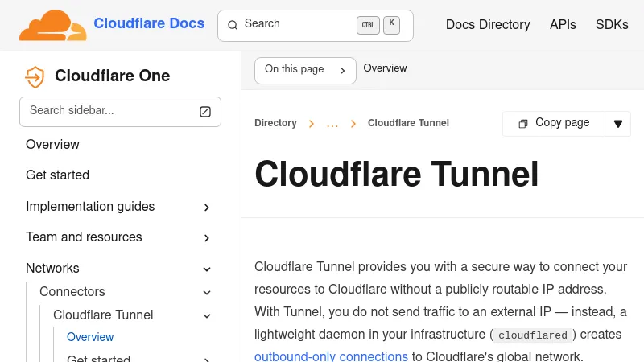Select Get started in the sidebar
This screenshot has height=362, width=644.
tap(57, 175)
